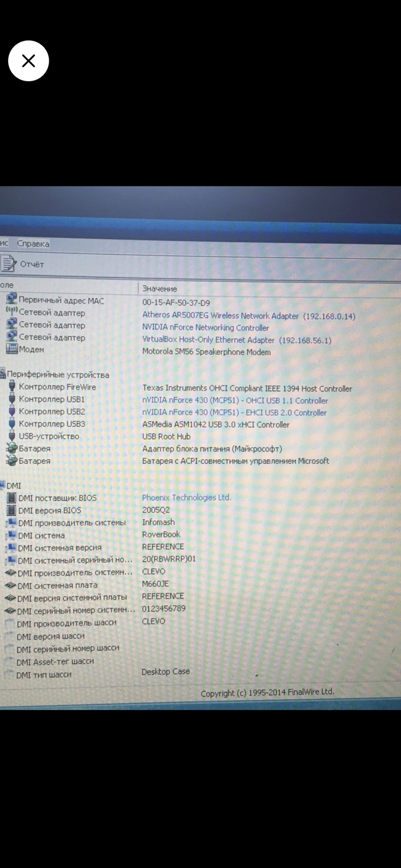Click the VirtualBox Host-Only Ethernet Adapter link
This screenshot has width=401, height=868.
(209, 340)
